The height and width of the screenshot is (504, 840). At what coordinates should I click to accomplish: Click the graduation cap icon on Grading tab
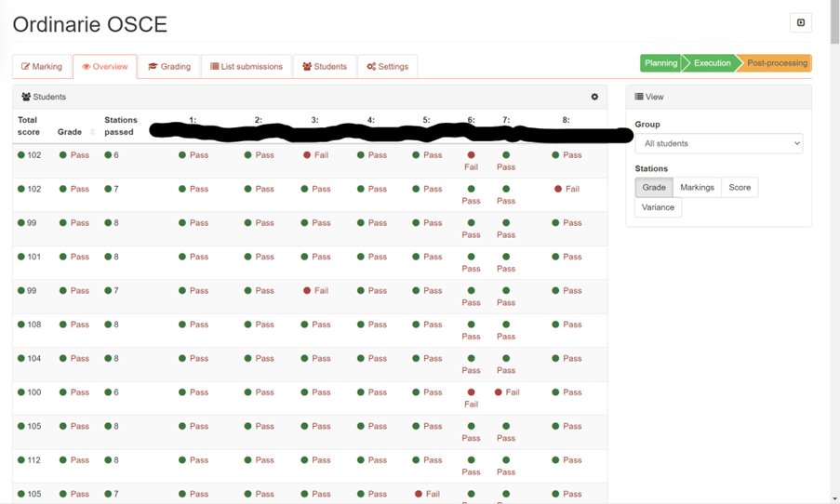pyautogui.click(x=153, y=66)
